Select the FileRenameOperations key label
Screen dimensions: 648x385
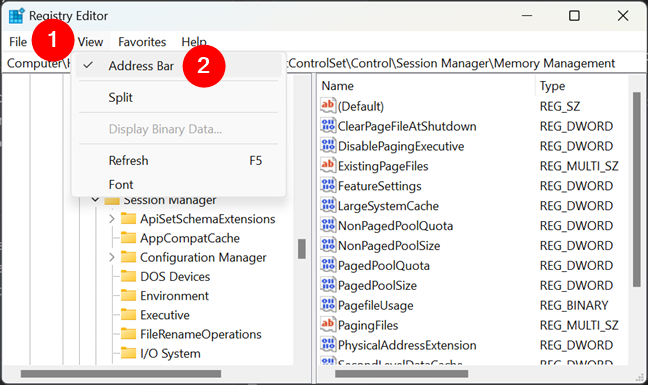(201, 334)
